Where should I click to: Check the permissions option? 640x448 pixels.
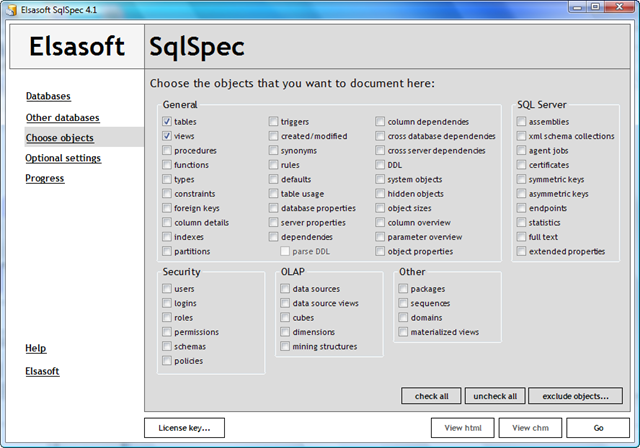click(167, 332)
